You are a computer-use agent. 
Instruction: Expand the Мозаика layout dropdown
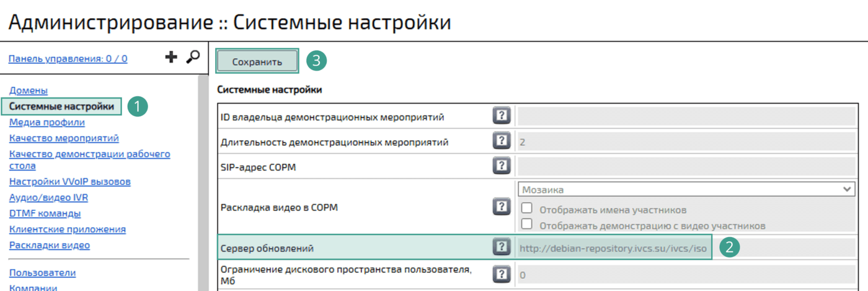point(685,189)
